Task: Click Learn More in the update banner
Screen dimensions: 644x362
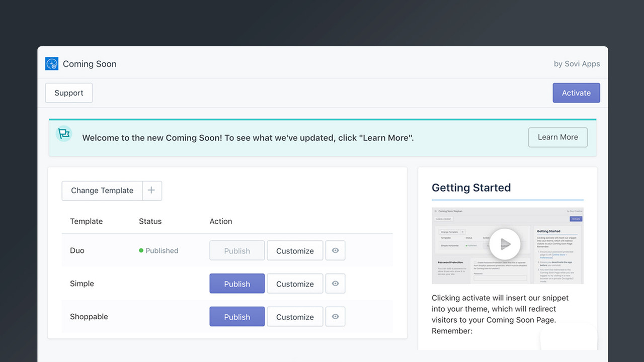Action: pyautogui.click(x=557, y=137)
